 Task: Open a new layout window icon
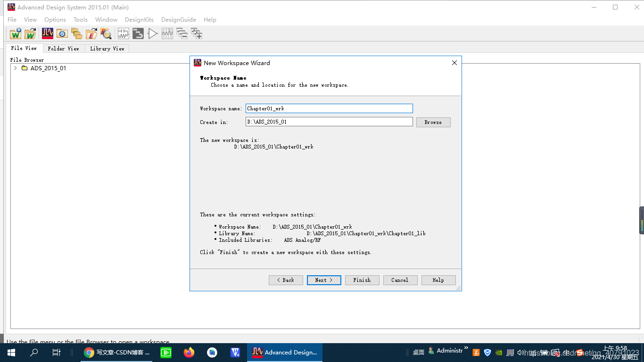click(x=138, y=33)
